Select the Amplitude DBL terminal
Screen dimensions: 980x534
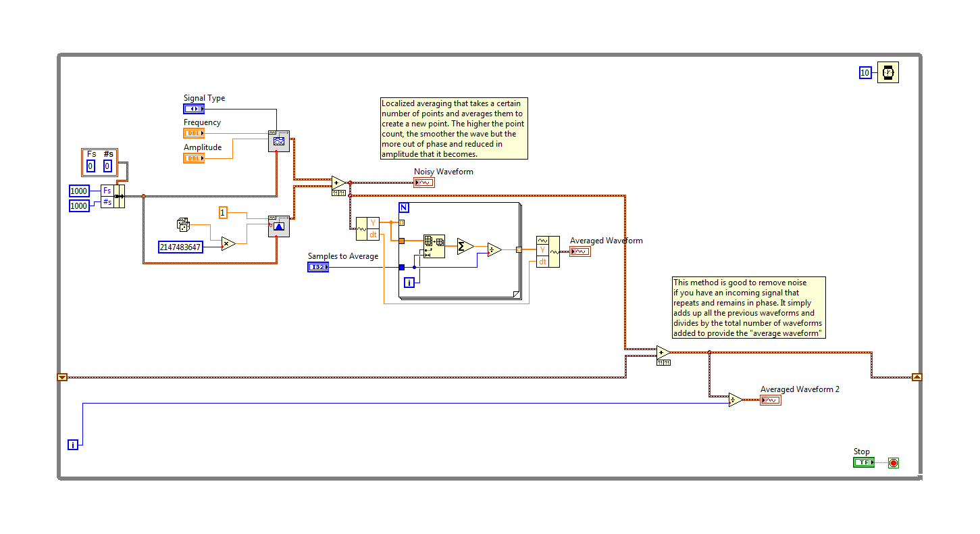[194, 158]
